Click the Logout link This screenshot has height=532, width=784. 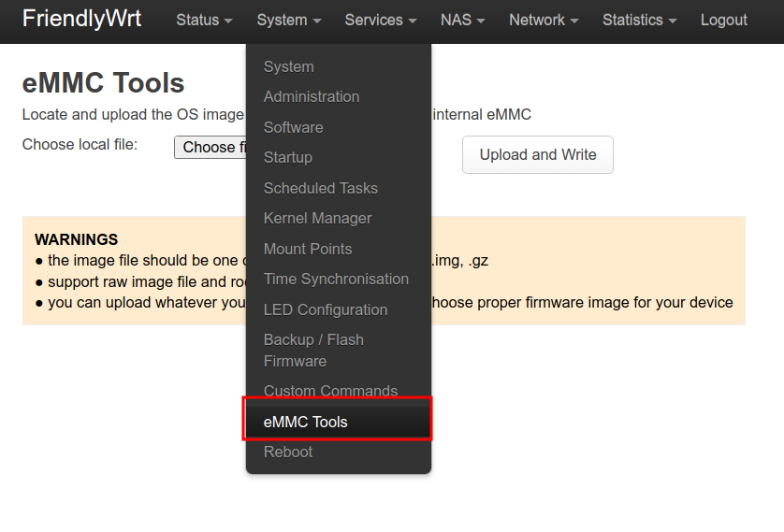723,20
